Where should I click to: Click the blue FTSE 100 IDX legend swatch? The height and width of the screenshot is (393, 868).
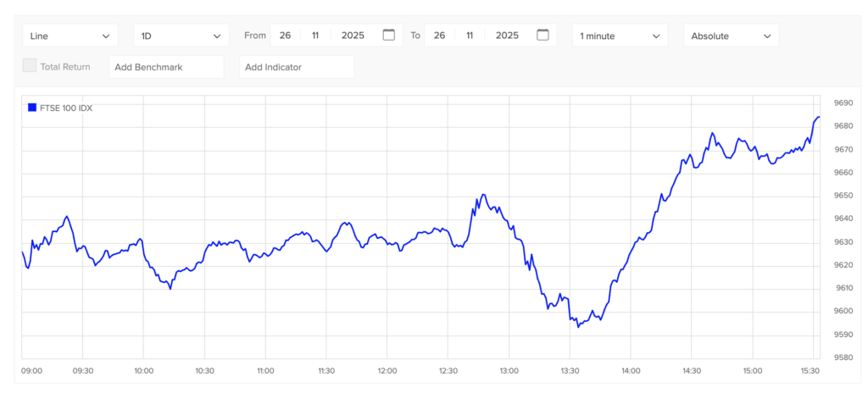pyautogui.click(x=32, y=108)
